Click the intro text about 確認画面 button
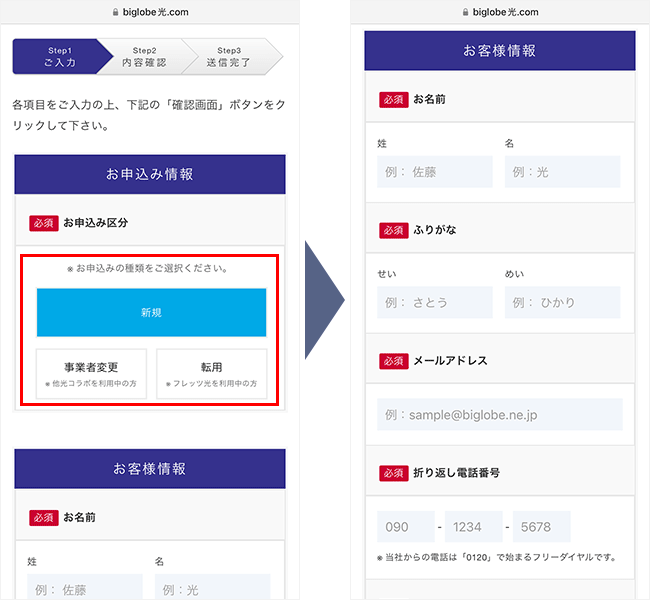 click(148, 115)
